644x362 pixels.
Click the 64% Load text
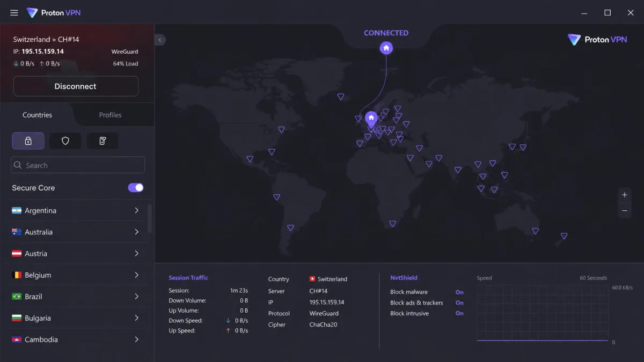click(x=126, y=64)
